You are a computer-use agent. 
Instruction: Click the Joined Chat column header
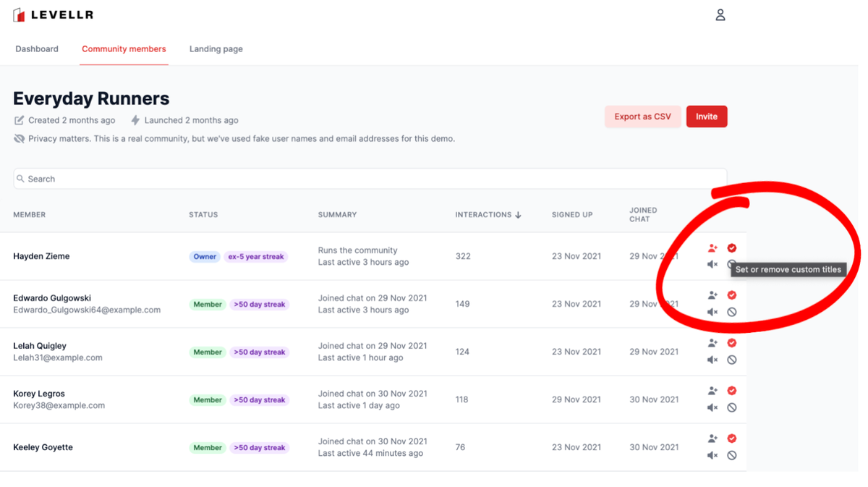643,215
